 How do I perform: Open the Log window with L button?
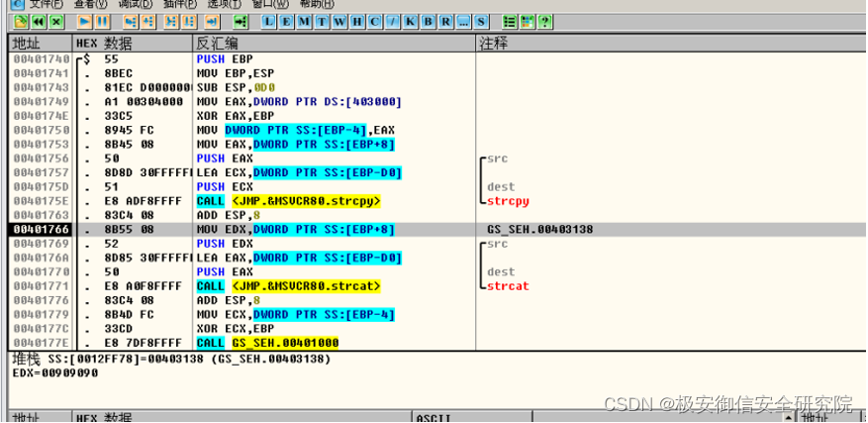click(x=268, y=22)
